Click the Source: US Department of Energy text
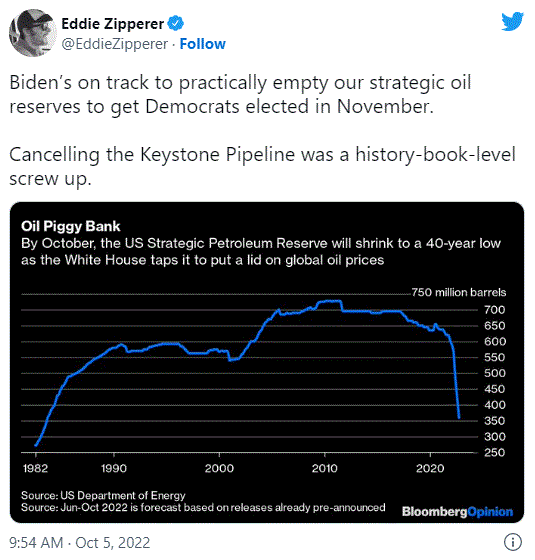This screenshot has width=535, height=560. [x=103, y=495]
